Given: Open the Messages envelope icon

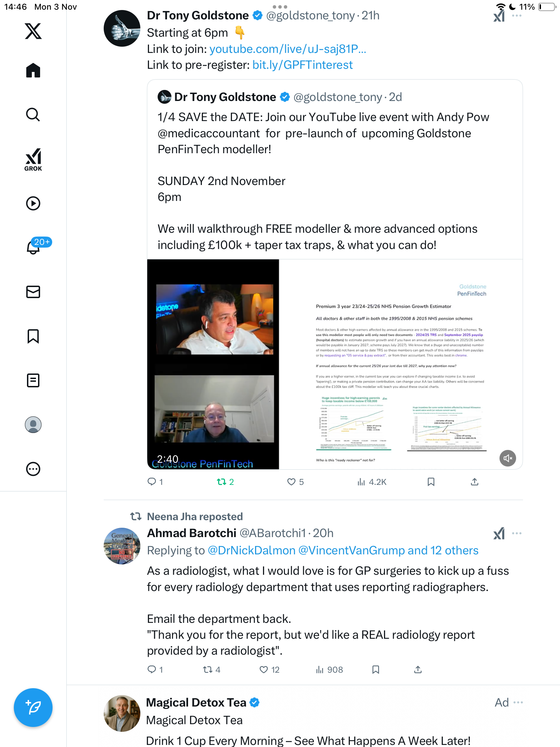Looking at the screenshot, I should (33, 292).
